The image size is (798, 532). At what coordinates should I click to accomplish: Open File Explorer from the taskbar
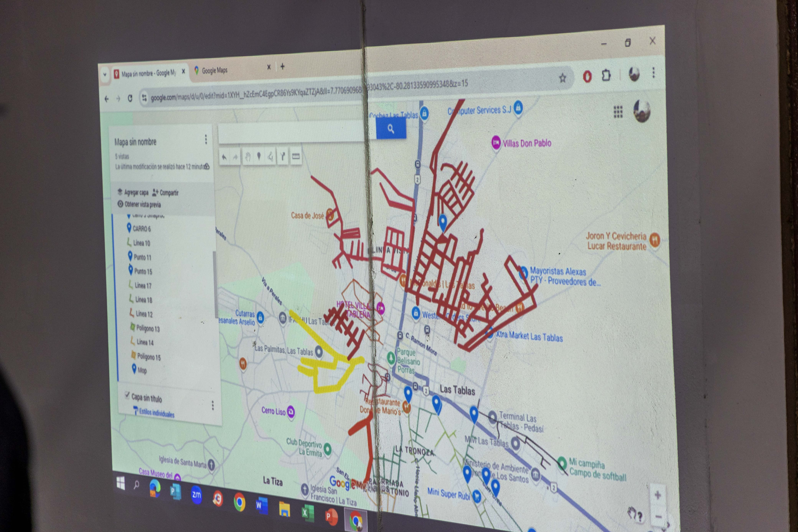coord(284,510)
